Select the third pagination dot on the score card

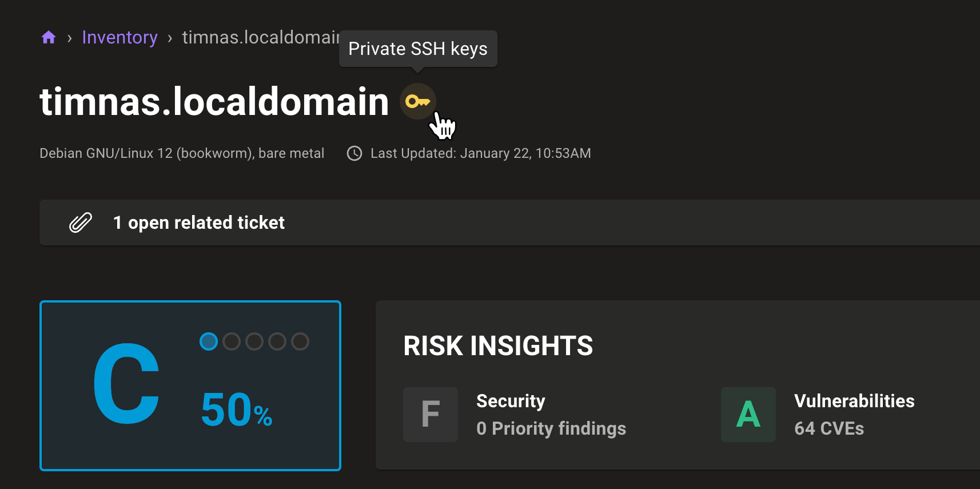click(x=254, y=341)
